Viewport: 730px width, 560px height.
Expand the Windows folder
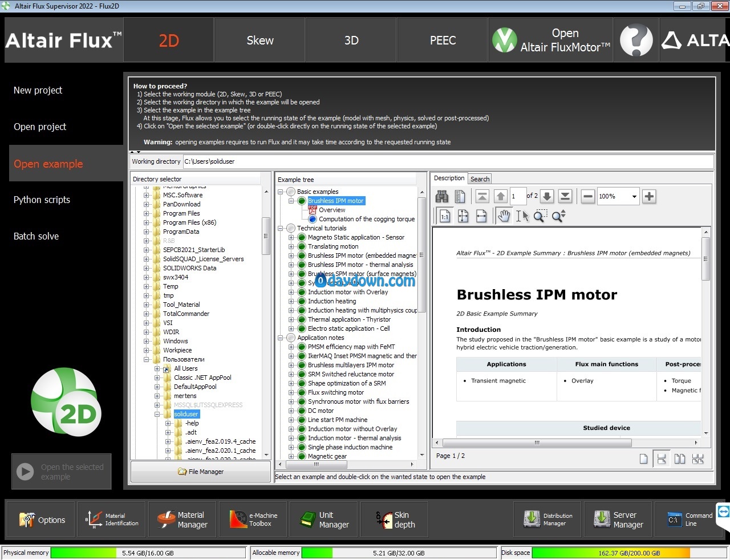pos(147,341)
